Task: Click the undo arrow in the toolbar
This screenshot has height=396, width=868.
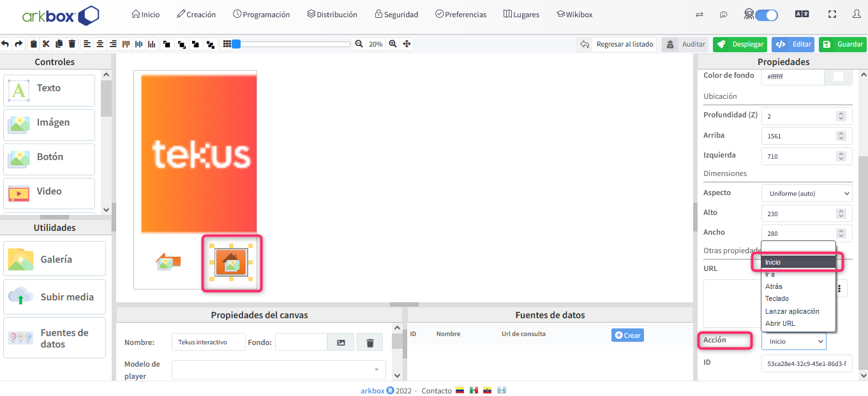Action: [x=5, y=44]
